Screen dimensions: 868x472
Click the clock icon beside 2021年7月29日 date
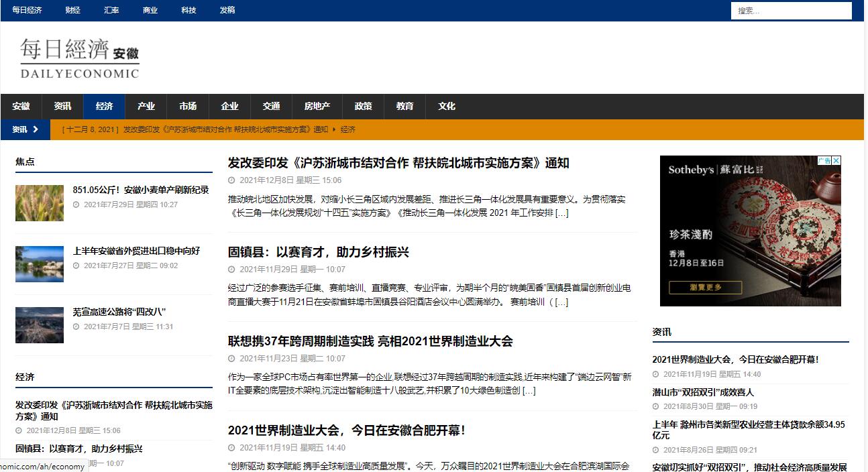pos(76,204)
